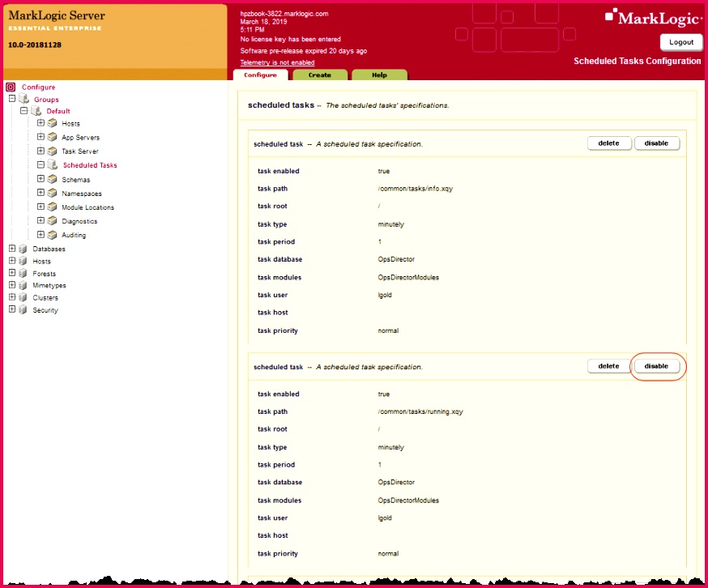Image resolution: width=708 pixels, height=588 pixels.
Task: Expand the Forests node
Action: pyautogui.click(x=12, y=272)
